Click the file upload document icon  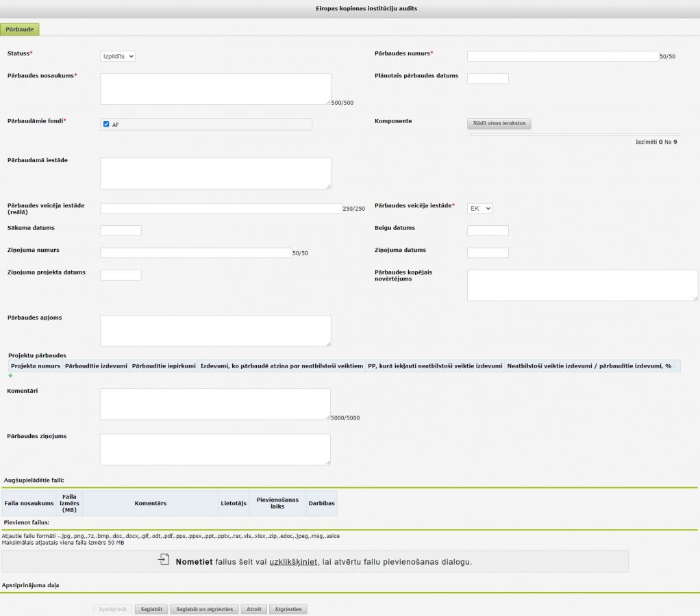pyautogui.click(x=163, y=560)
